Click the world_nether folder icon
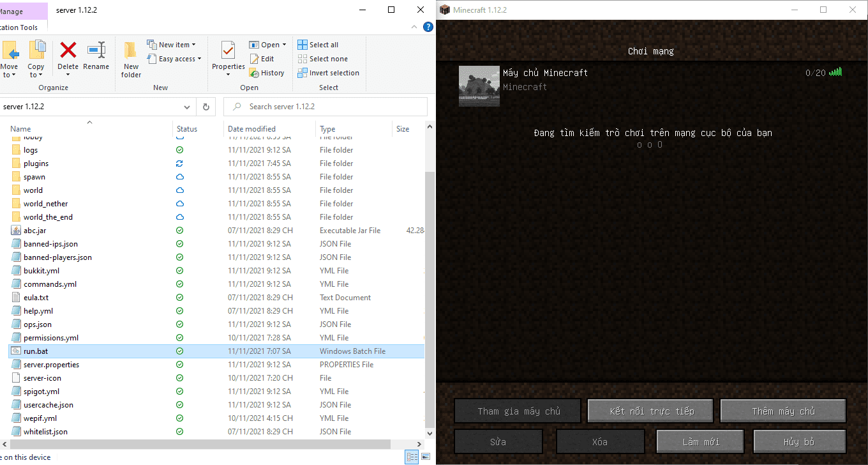868x465 pixels. (x=17, y=204)
